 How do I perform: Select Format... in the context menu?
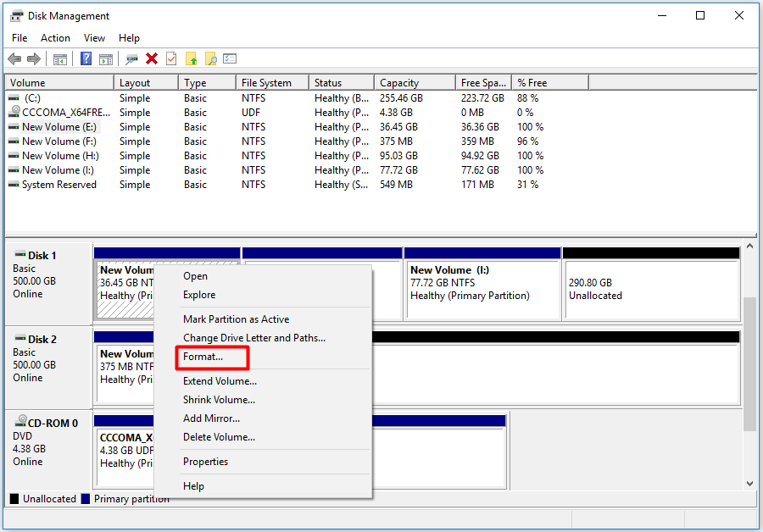tap(264, 357)
